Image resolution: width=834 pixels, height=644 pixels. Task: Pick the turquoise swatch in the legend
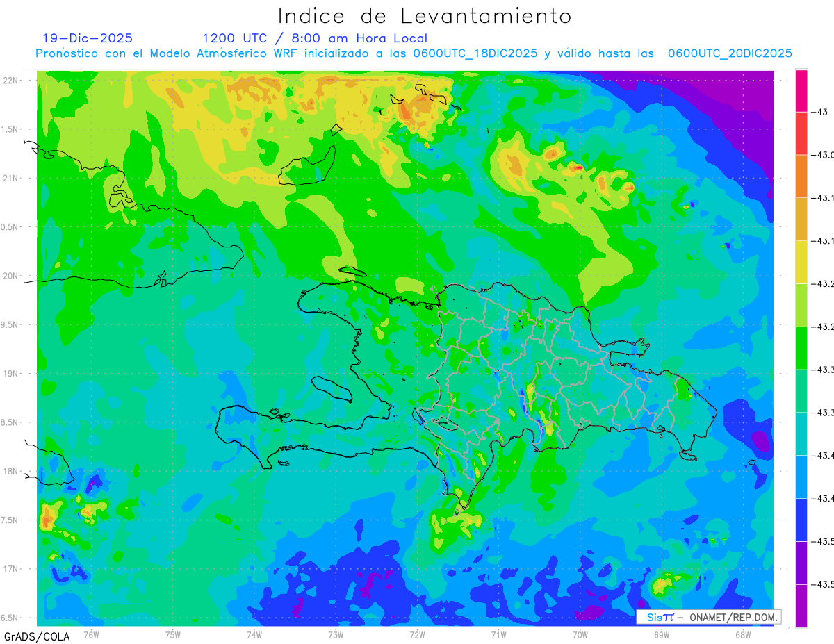[801, 434]
